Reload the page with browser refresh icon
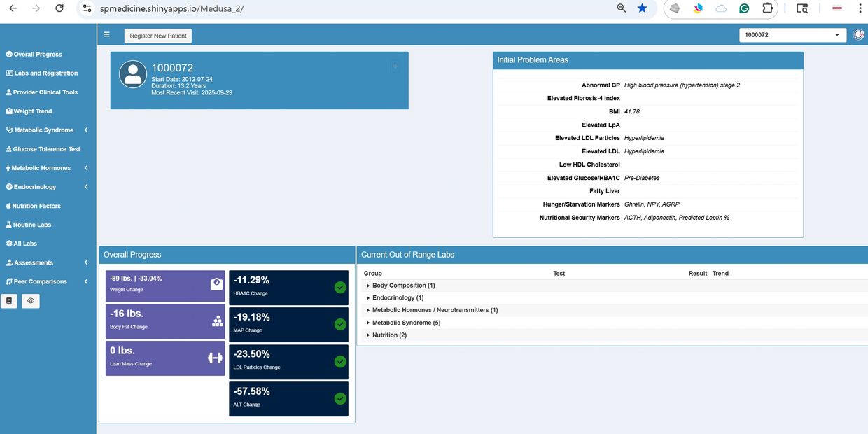 pos(59,8)
